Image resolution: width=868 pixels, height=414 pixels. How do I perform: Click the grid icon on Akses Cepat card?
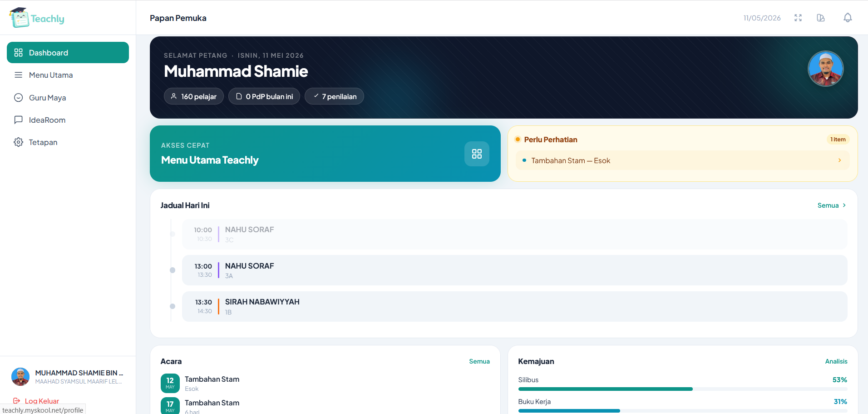(x=477, y=154)
